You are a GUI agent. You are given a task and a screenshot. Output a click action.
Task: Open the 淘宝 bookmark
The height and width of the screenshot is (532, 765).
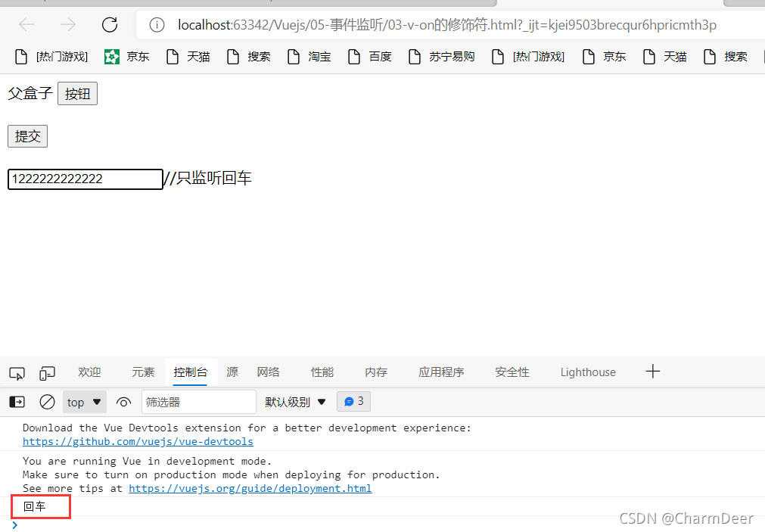(309, 57)
